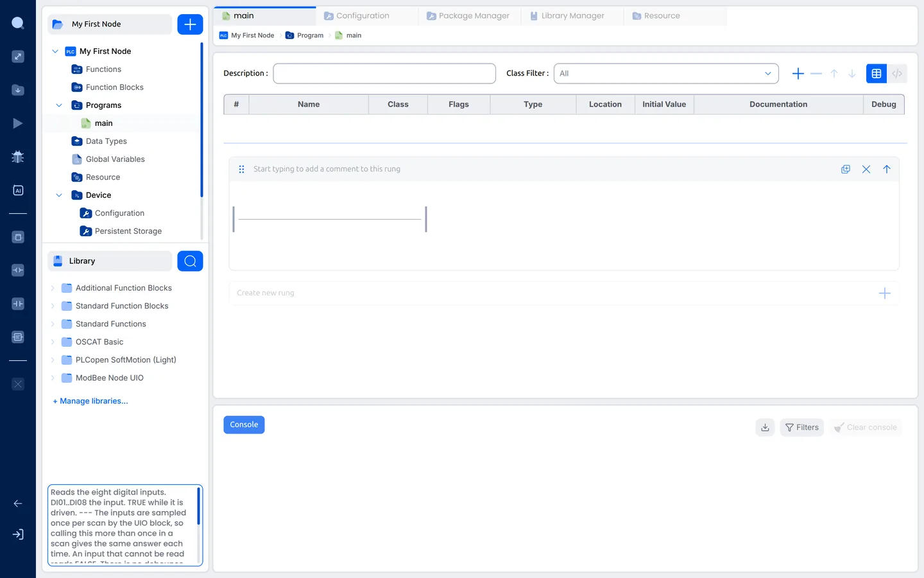Viewport: 924px width, 578px height.
Task: Click the logout icon at sidebar bottom
Action: pyautogui.click(x=18, y=534)
